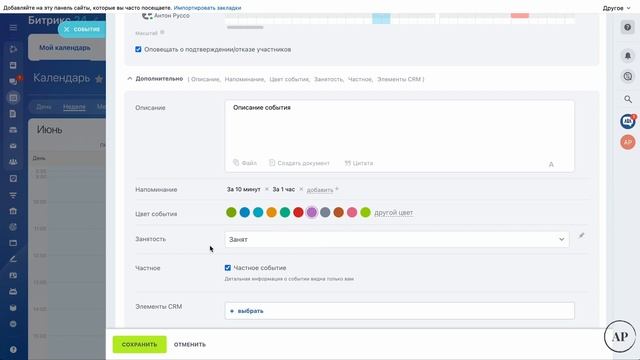Image resolution: width=640 pixels, height=360 pixels.
Task: Open the chat icon with red notification badge in left sidebar
Action: pyautogui.click(x=13, y=81)
